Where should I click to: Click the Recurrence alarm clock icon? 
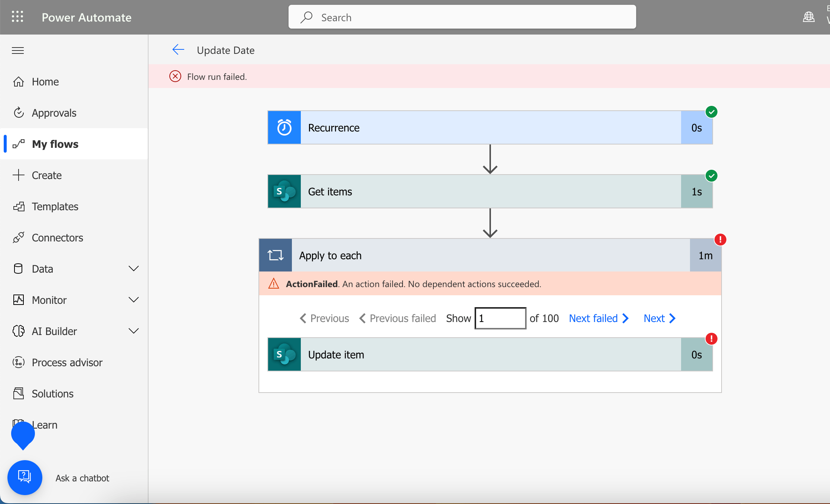[x=284, y=128]
